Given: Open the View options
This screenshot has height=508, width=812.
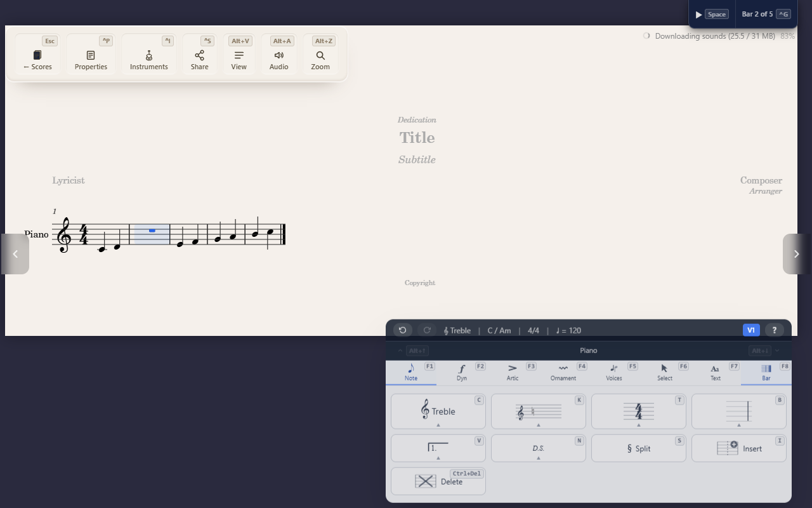Looking at the screenshot, I should coord(239,55).
